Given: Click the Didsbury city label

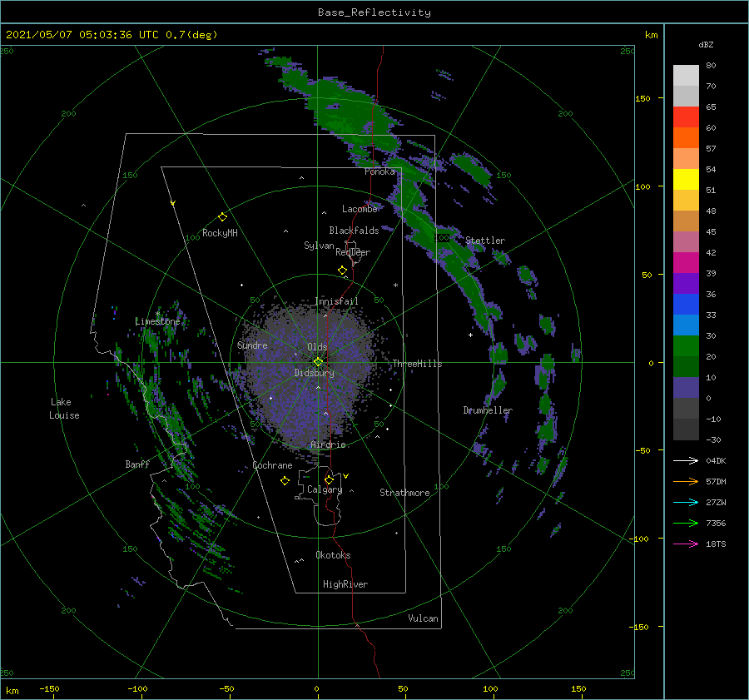Looking at the screenshot, I should tap(314, 373).
